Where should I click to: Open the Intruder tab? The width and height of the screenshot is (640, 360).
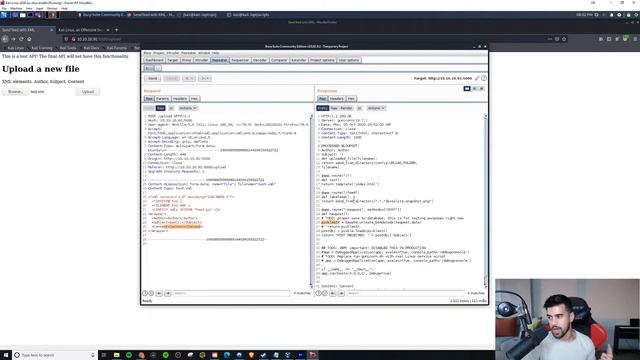click(x=201, y=60)
